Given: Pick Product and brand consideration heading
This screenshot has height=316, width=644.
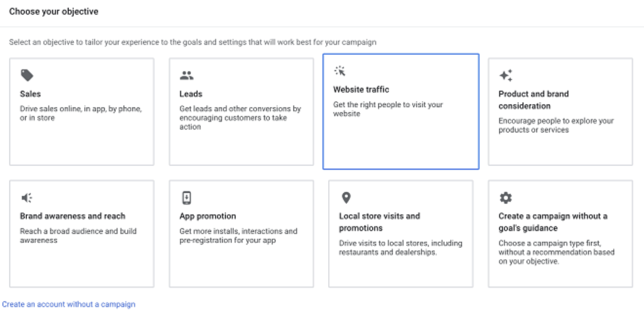Looking at the screenshot, I should click(533, 100).
